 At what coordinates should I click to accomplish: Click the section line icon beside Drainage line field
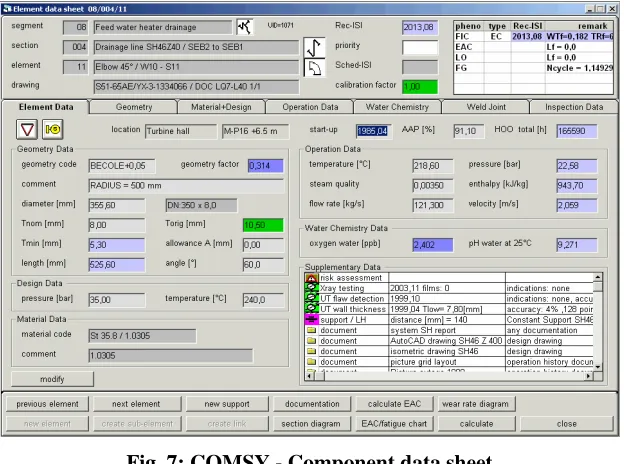coord(314,47)
